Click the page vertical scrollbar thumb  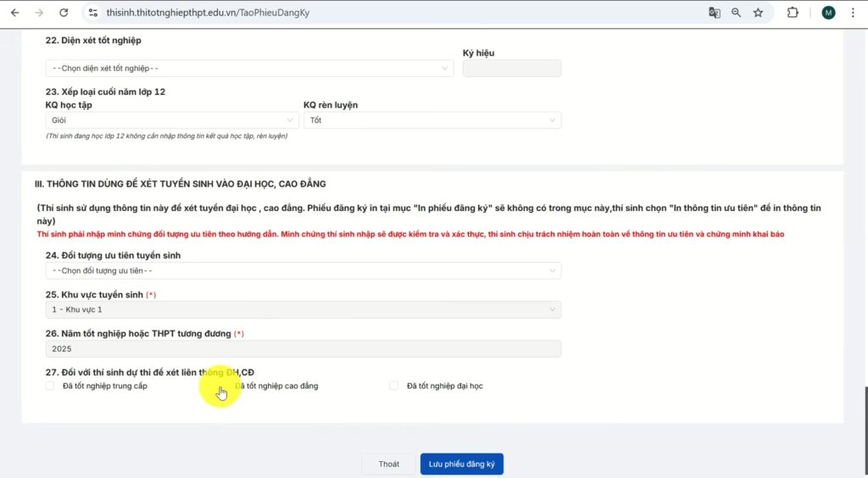click(x=865, y=432)
